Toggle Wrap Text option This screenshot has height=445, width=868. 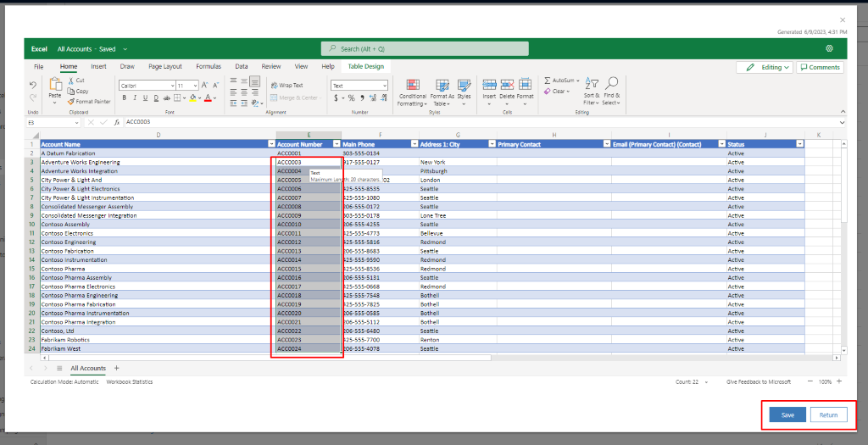pos(286,86)
